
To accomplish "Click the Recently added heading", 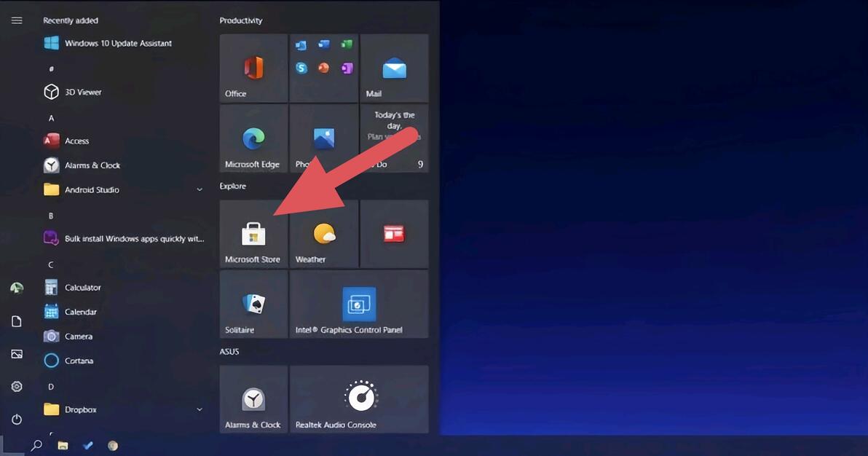I will tap(71, 20).
